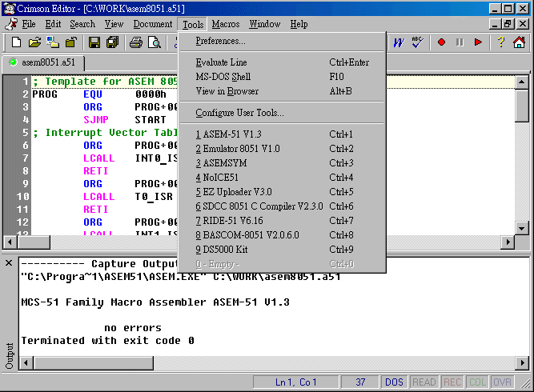This screenshot has width=534, height=392.
Task: Select View in Browser
Action: [x=282, y=91]
